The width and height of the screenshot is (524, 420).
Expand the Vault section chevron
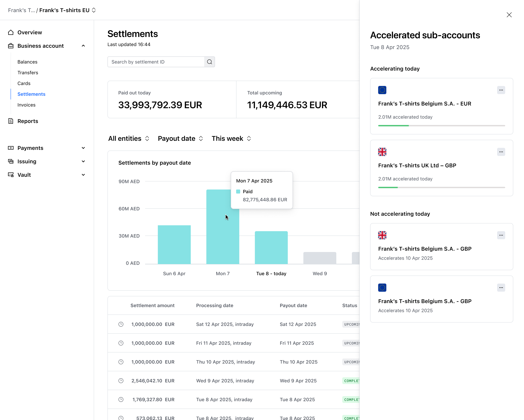[x=83, y=175]
